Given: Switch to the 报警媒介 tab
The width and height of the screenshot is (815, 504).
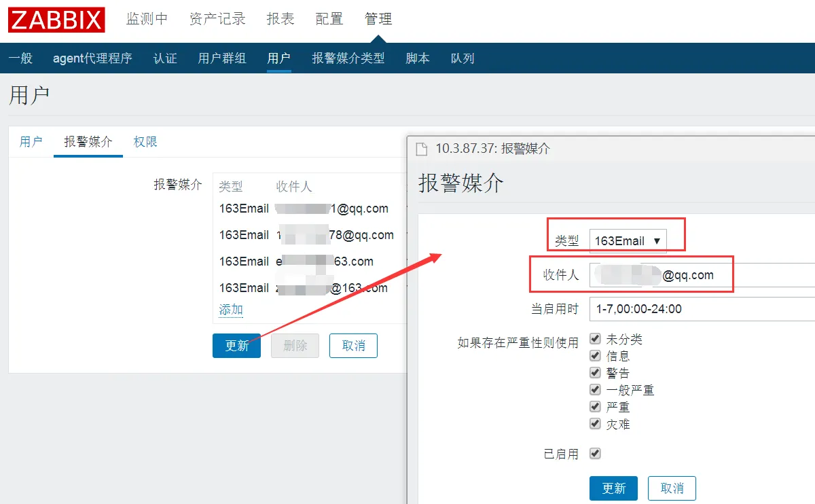Looking at the screenshot, I should 88,142.
